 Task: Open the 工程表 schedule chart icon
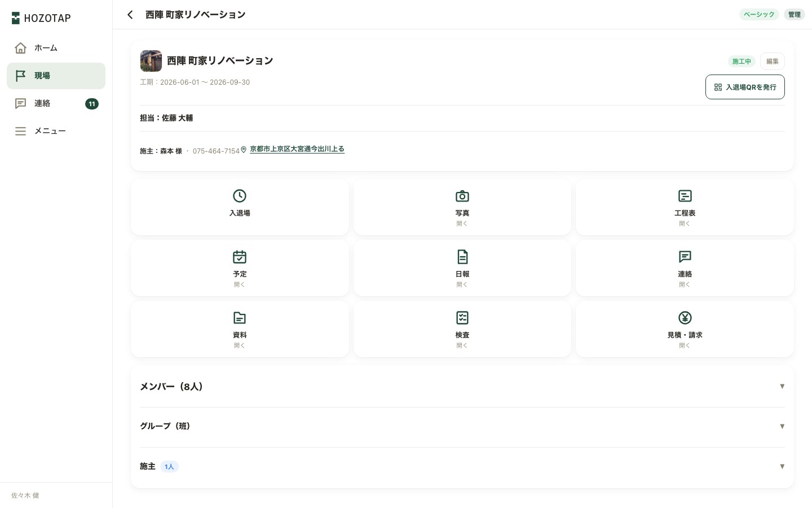click(685, 196)
